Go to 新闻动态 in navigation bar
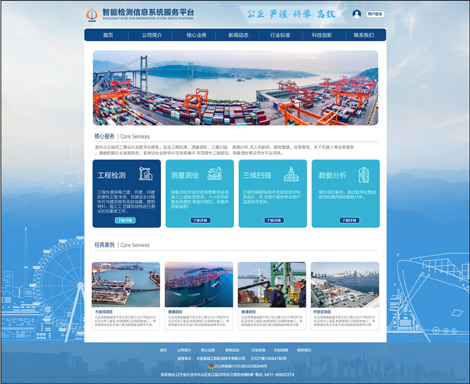470x384 pixels. [x=238, y=35]
